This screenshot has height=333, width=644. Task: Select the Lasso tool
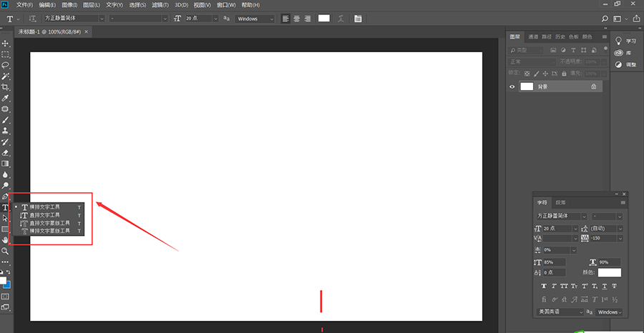tap(5, 65)
